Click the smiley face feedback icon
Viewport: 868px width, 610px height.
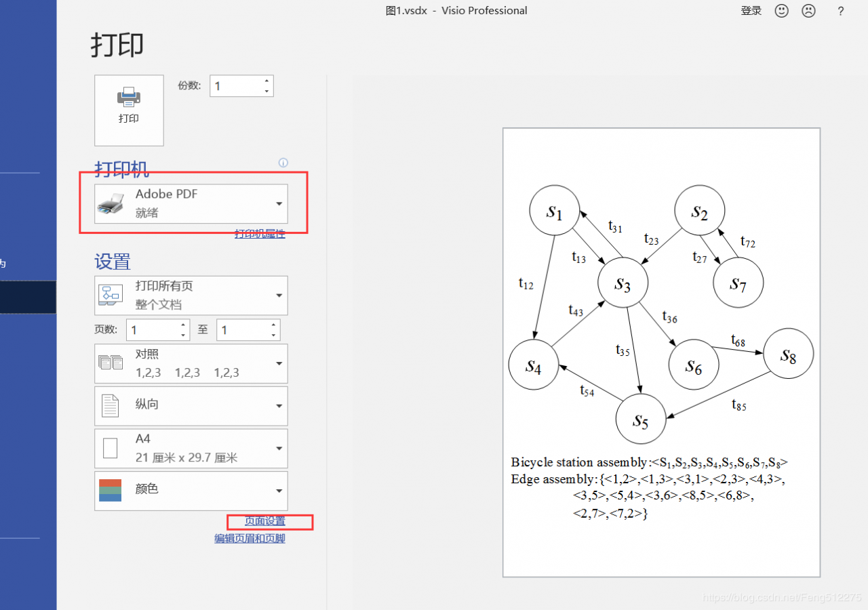782,11
